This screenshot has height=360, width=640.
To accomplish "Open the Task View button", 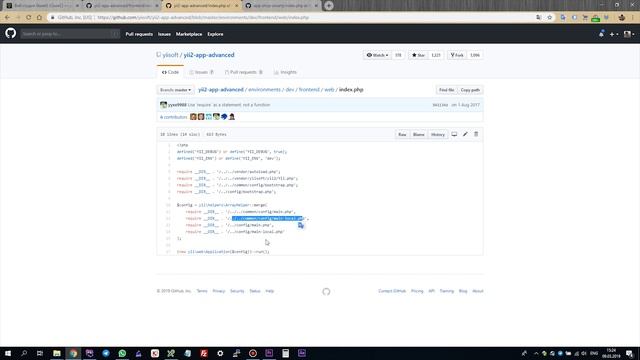I will 40,353.
